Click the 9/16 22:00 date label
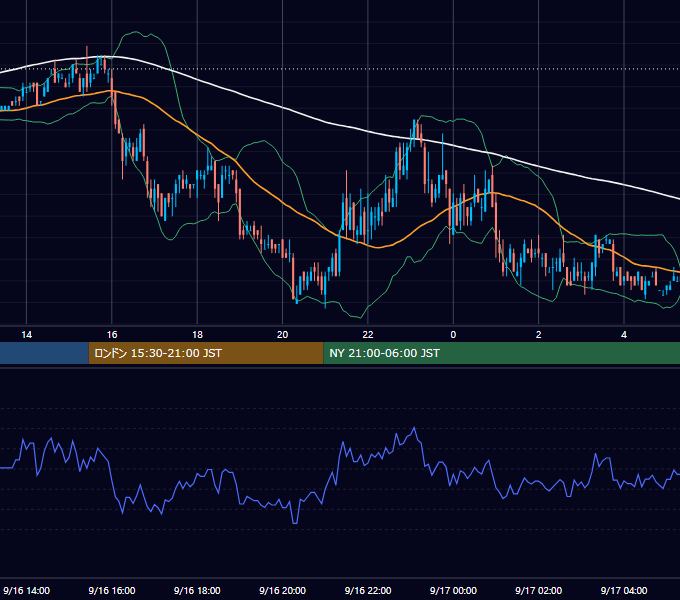Viewport: 680px width, 600px height. (368, 590)
